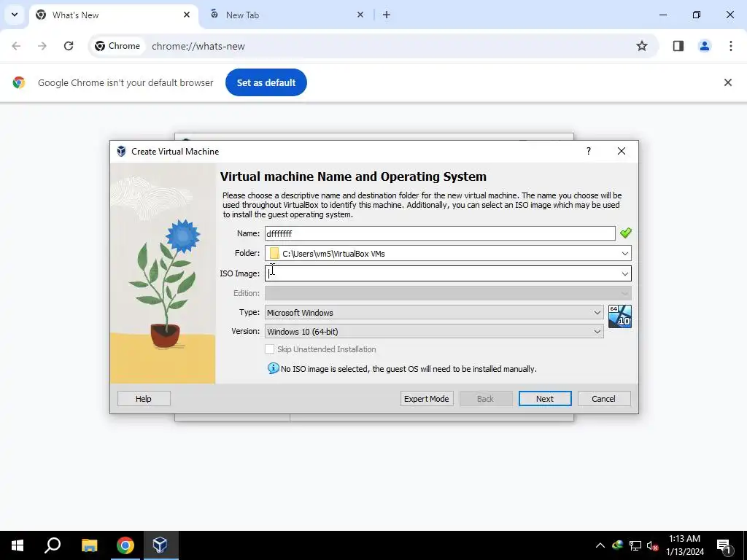
Task: Open the Chrome side panel
Action: (x=678, y=46)
